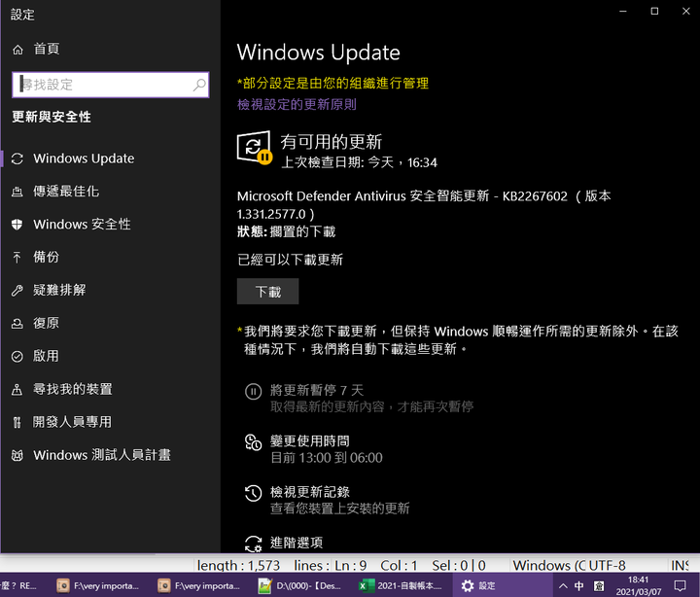Open 進階選項 advanced options
Image resolution: width=700 pixels, height=597 pixels.
[x=296, y=543]
